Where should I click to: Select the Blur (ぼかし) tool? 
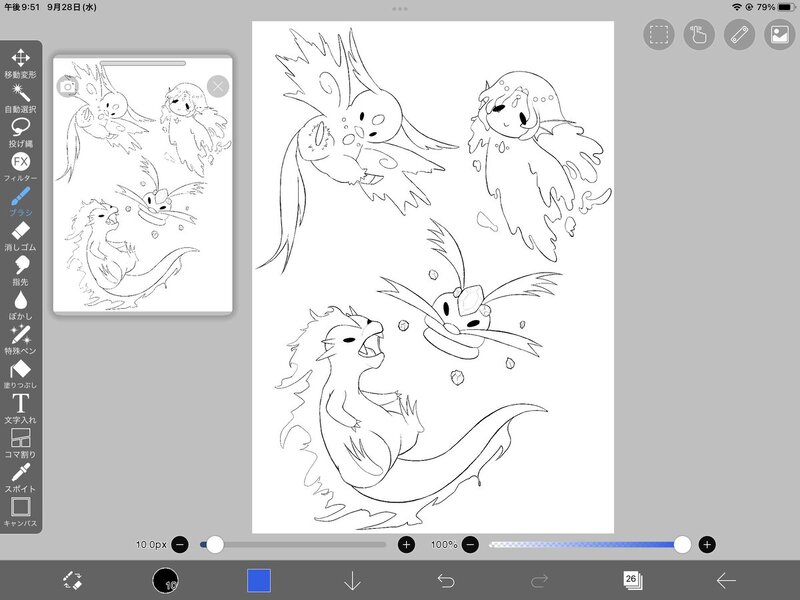tap(20, 305)
